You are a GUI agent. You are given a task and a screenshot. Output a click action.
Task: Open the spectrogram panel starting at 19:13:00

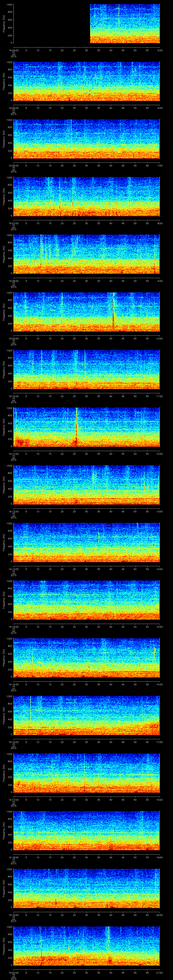87,543
